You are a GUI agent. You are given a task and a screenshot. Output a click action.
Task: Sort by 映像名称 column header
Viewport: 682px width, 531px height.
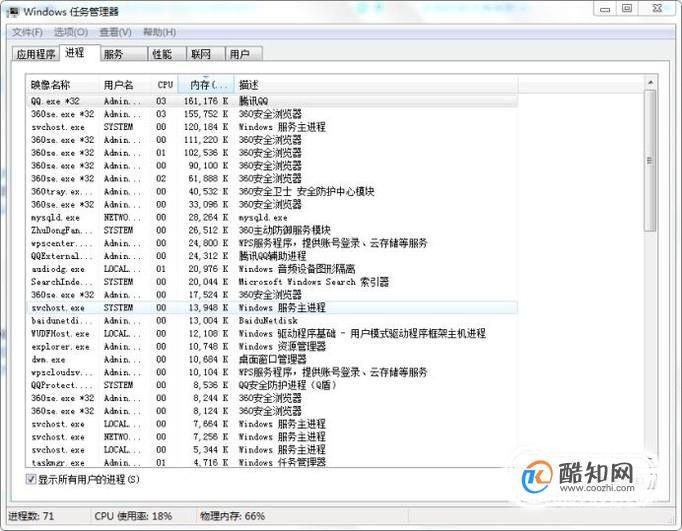pyautogui.click(x=63, y=85)
